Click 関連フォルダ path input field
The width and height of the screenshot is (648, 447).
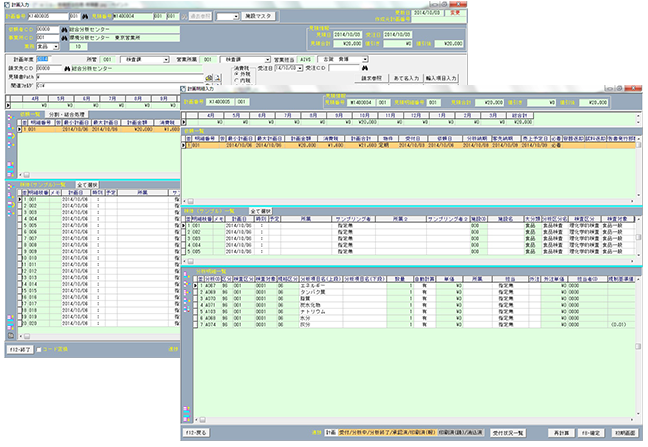pyautogui.click(x=120, y=86)
